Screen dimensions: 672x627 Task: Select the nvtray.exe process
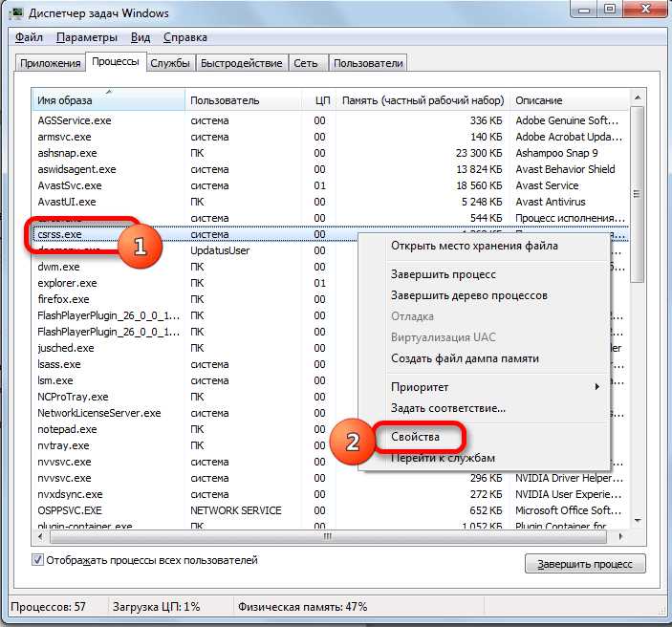coord(63,445)
